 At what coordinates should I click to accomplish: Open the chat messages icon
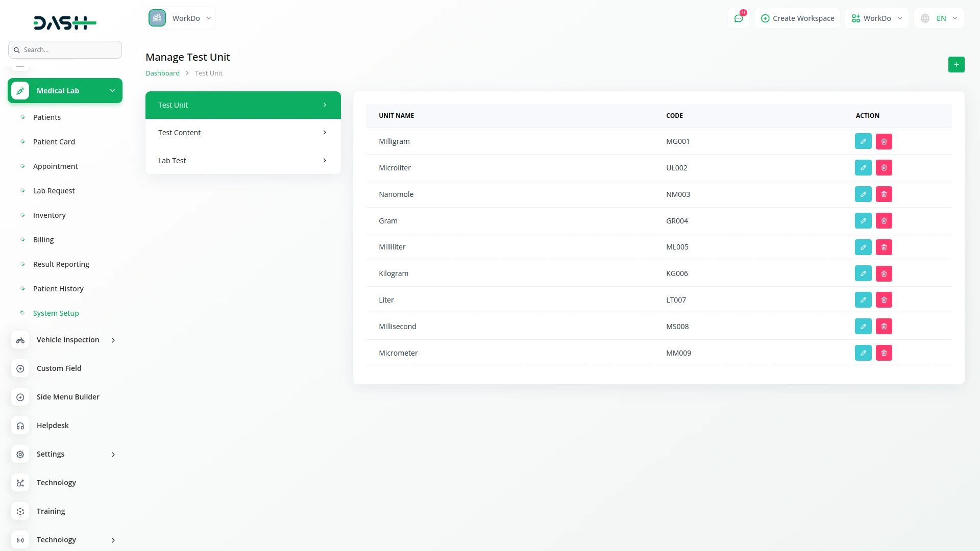point(739,18)
